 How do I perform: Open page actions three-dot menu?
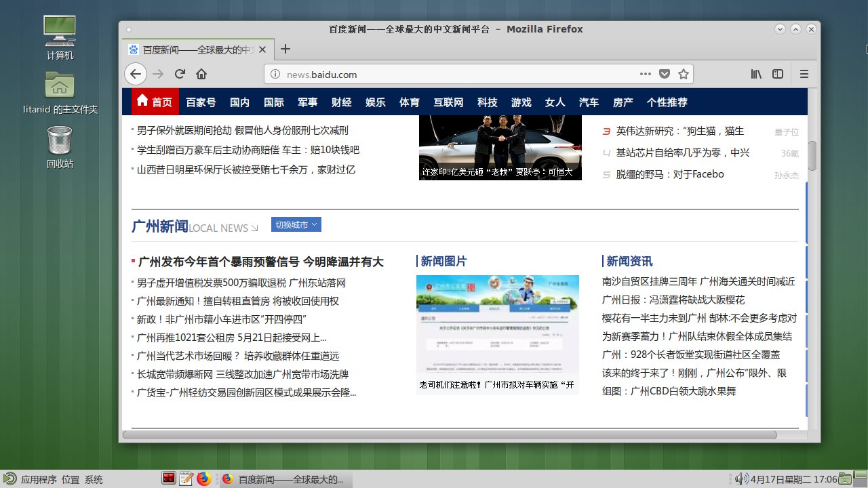pyautogui.click(x=646, y=74)
